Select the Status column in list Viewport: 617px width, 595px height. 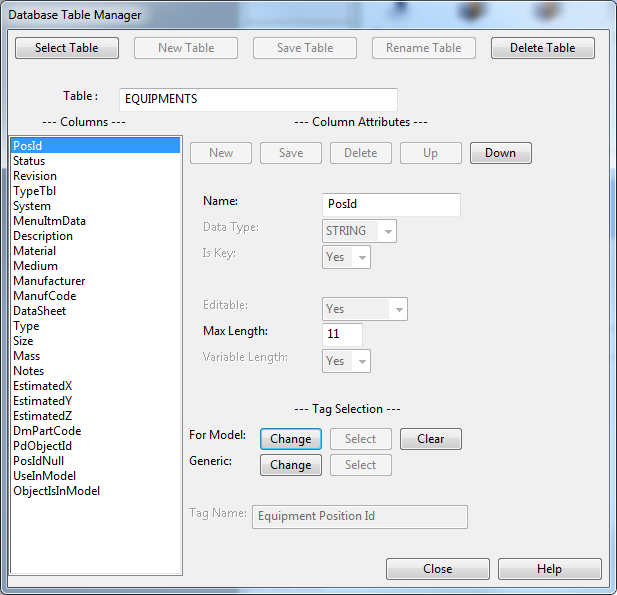pos(29,161)
